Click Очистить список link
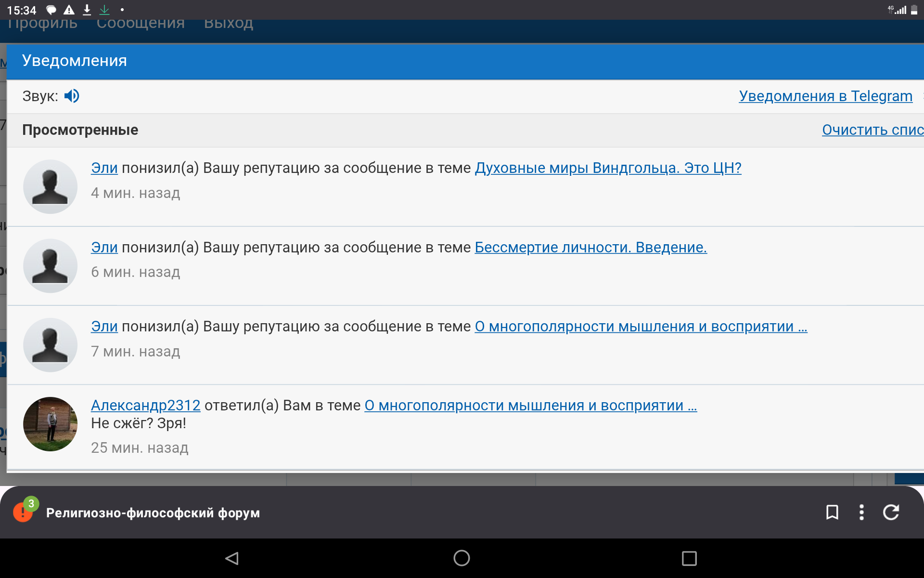The image size is (924, 578). (x=872, y=130)
